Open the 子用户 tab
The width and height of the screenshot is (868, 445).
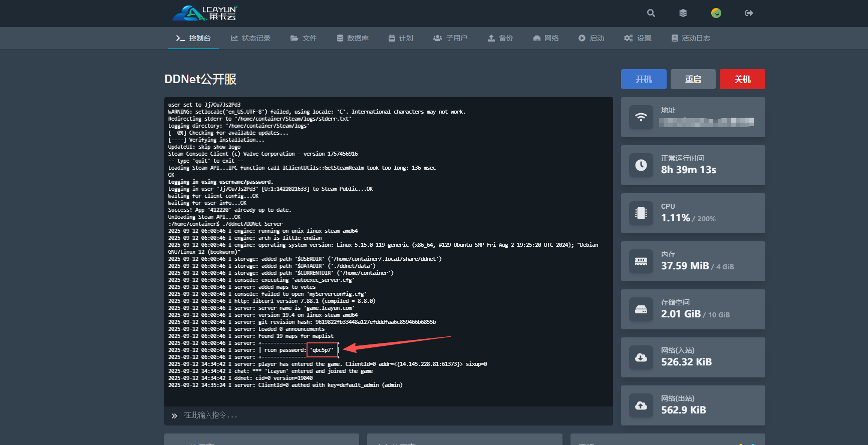450,38
